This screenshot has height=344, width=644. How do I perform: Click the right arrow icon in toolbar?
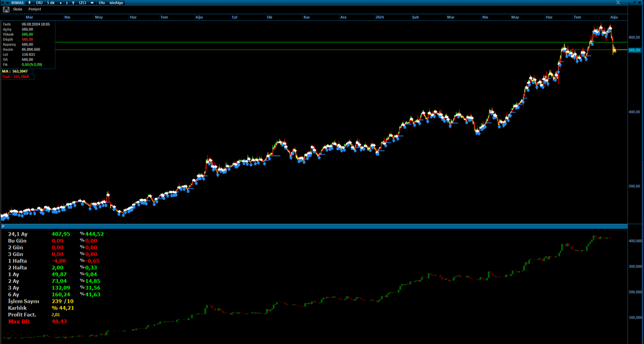coord(92,3)
